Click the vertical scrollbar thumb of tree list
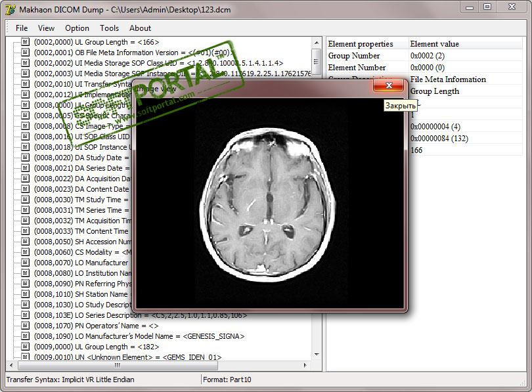 coord(316,61)
